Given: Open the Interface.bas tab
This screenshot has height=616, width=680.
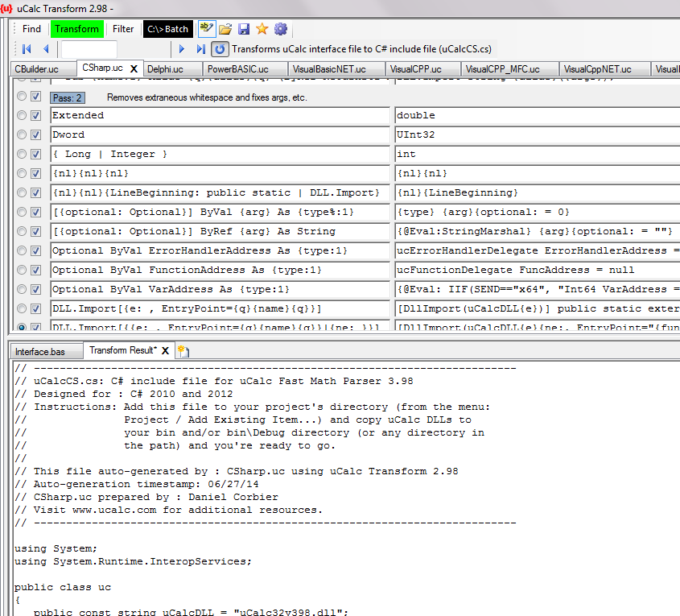Looking at the screenshot, I should (x=44, y=351).
